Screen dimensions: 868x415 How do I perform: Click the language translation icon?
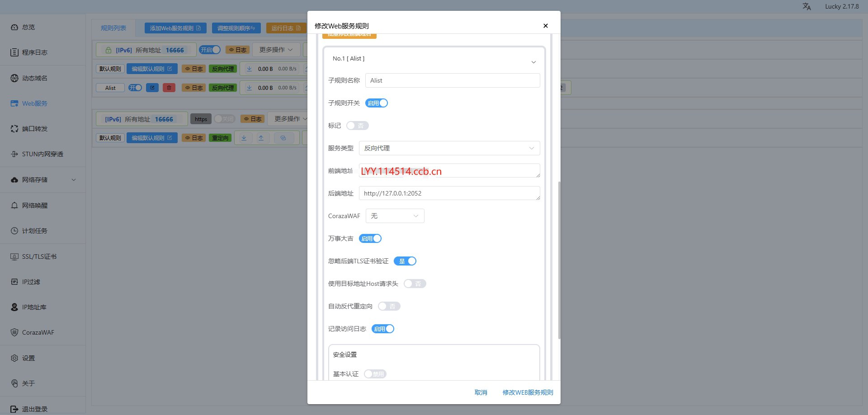(807, 6)
